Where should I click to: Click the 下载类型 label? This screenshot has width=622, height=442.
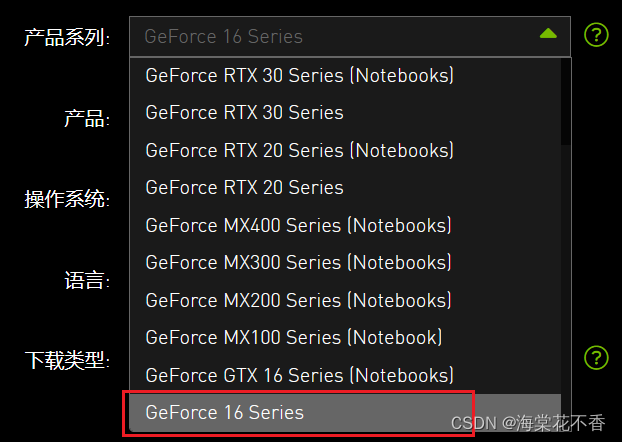click(67, 360)
